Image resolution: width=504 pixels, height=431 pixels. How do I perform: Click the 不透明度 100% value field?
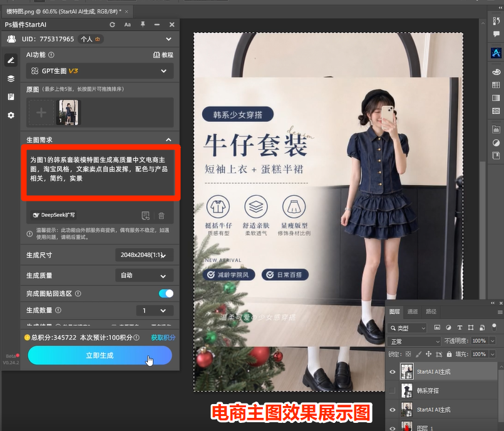pyautogui.click(x=479, y=341)
